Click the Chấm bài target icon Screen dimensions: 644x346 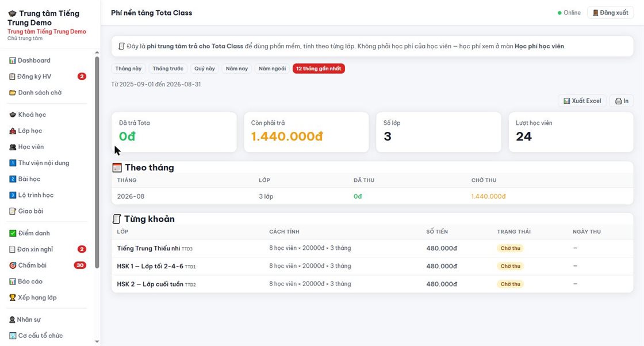(13, 265)
